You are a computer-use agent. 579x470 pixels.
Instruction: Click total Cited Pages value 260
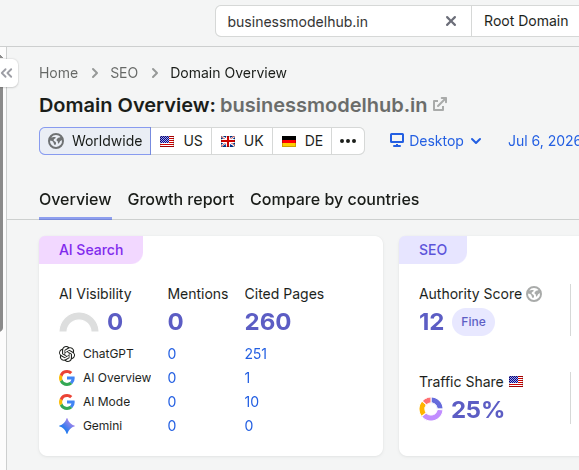pyautogui.click(x=268, y=322)
